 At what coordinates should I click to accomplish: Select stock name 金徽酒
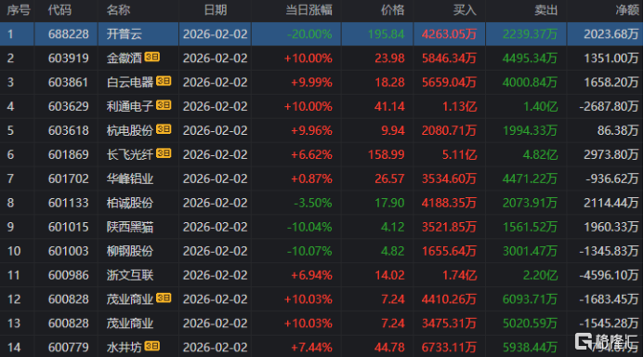click(x=124, y=59)
